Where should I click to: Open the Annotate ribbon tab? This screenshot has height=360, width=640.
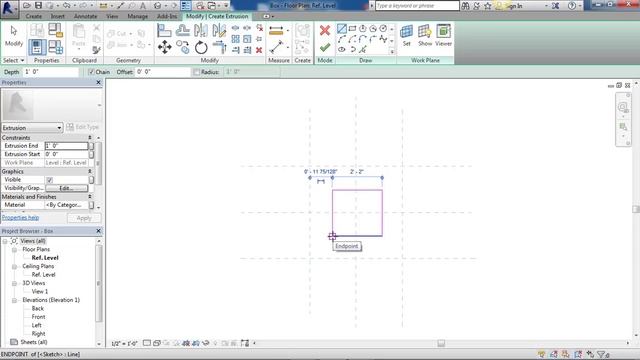[85, 16]
